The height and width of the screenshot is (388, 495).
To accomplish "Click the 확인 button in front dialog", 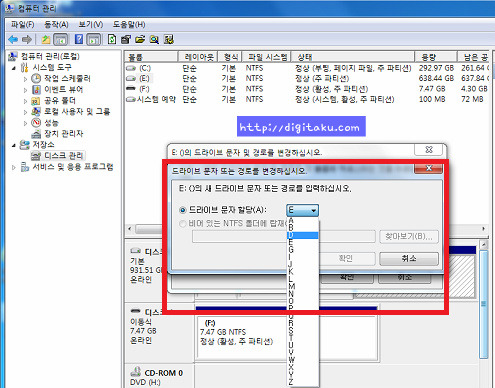I will pyautogui.click(x=346, y=259).
